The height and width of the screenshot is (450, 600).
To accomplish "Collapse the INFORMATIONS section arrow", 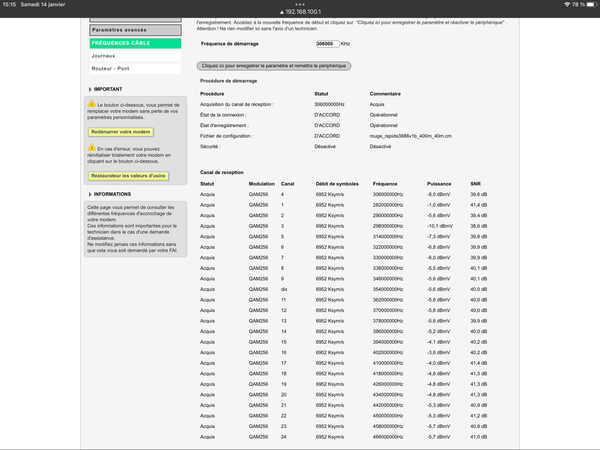I will coord(90,194).
